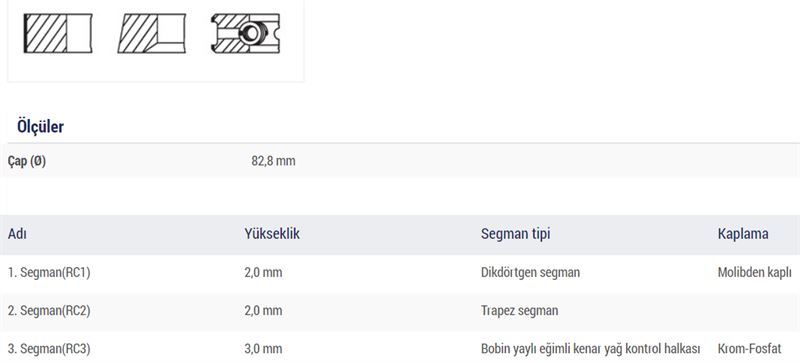Image resolution: width=800 pixels, height=363 pixels.
Task: Click the rectangular ring cross-section diagram
Action: click(58, 33)
